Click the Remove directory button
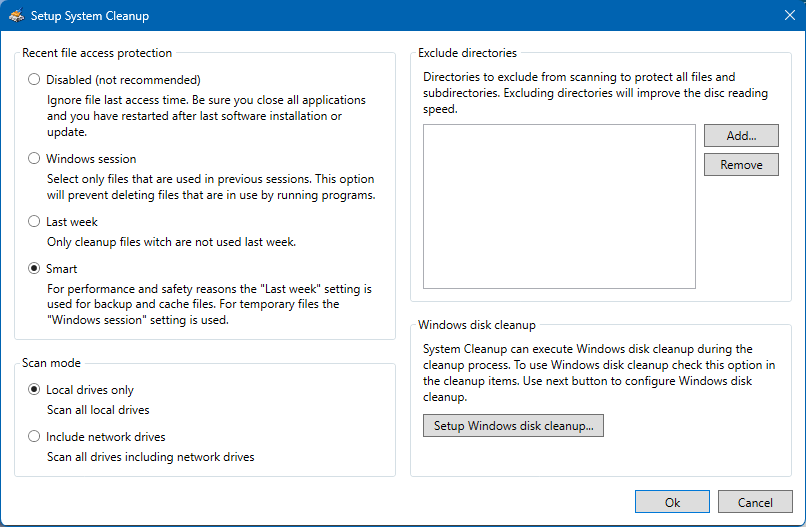The width and height of the screenshot is (806, 527). tap(741, 165)
